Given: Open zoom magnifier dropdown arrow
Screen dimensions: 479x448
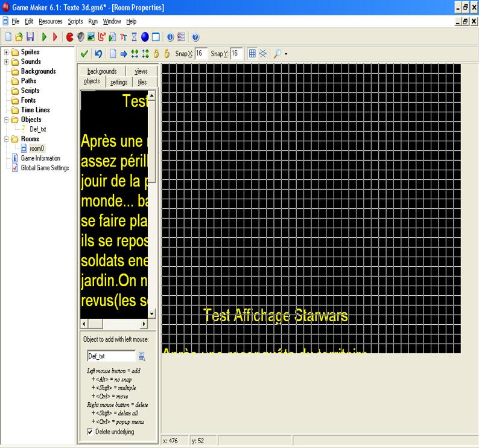Looking at the screenshot, I should tap(286, 54).
